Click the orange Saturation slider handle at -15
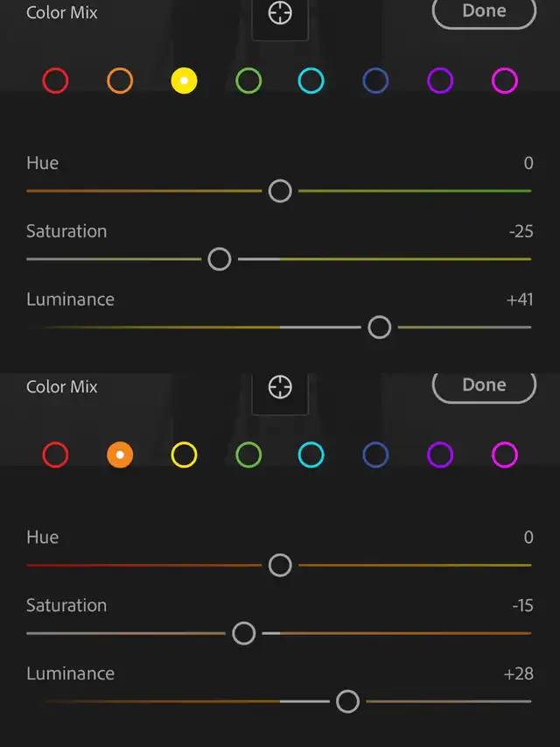This screenshot has width=560, height=747. 244,632
